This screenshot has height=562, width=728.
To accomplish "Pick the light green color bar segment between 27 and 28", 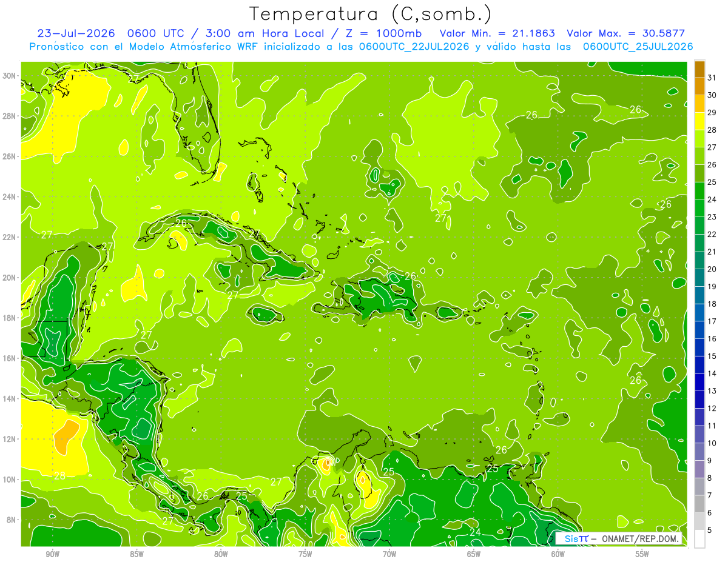I will point(699,139).
